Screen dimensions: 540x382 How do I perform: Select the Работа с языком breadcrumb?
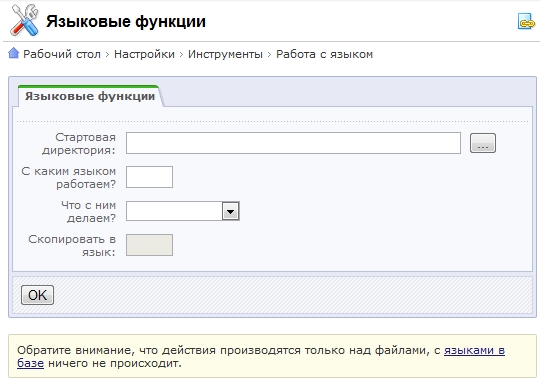point(324,54)
